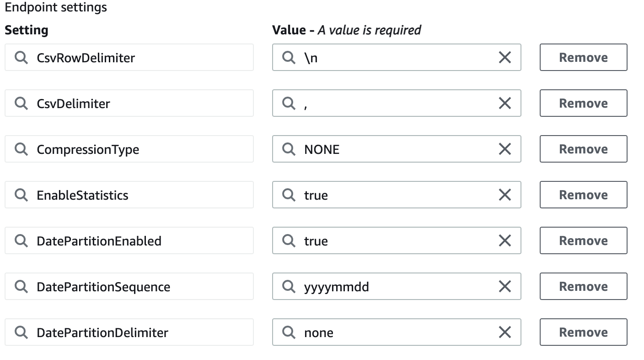
Task: Remove the CsvDelimiter setting row
Action: 583,103
